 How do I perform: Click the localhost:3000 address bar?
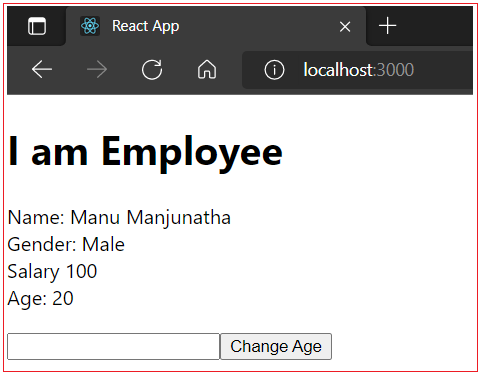coord(358,70)
